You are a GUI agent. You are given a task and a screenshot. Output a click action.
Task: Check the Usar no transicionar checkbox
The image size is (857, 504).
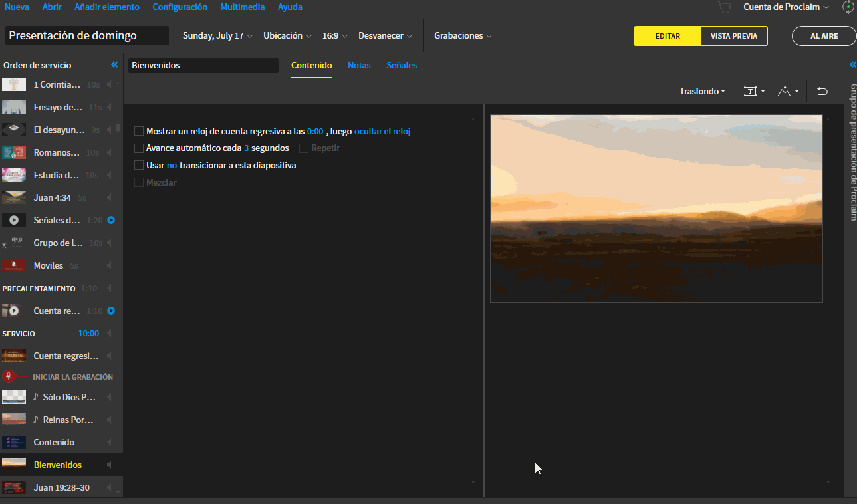[139, 166]
